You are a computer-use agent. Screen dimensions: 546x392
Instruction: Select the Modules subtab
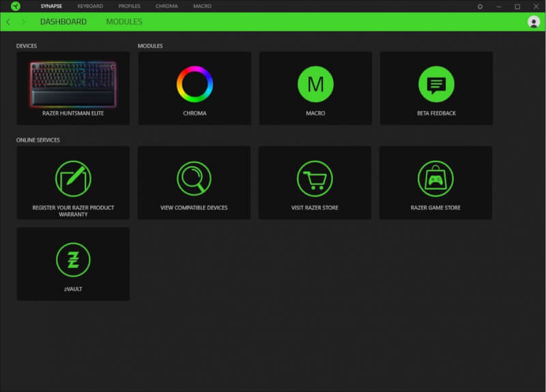[x=124, y=22]
